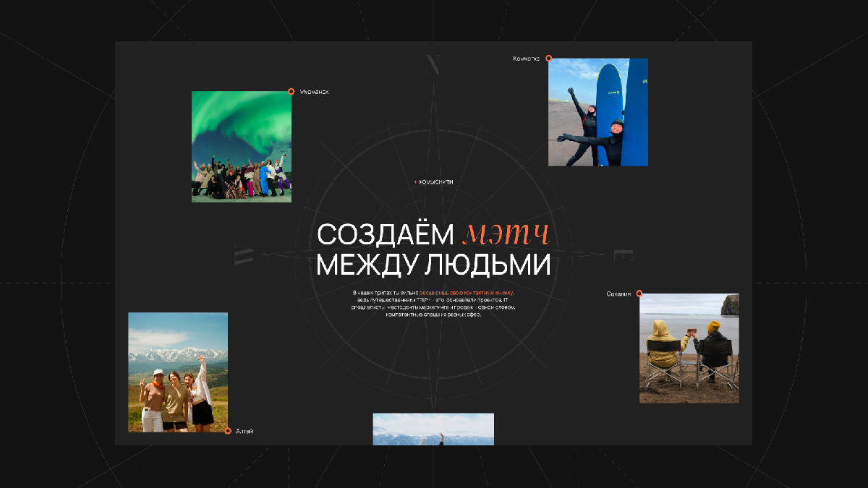Click the orange marker beside Камчатка
The width and height of the screenshot is (868, 488).
click(549, 59)
